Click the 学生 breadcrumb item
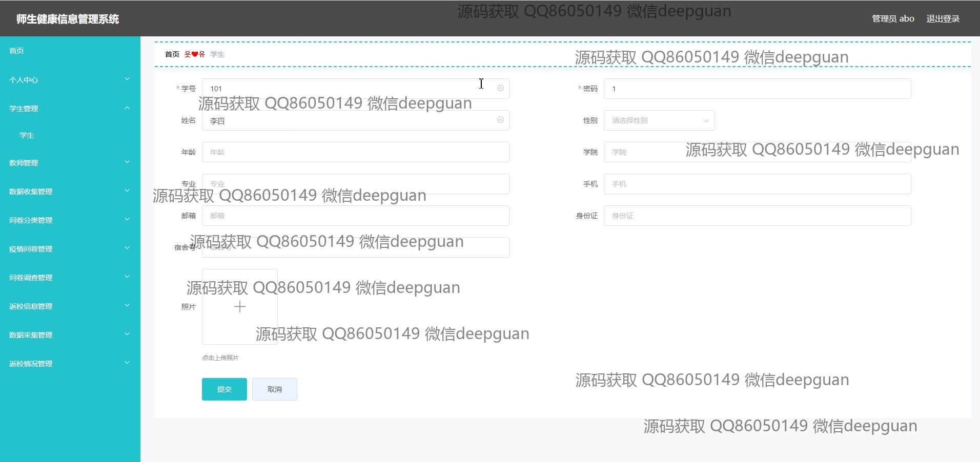Viewport: 980px width, 462px height. pos(217,54)
